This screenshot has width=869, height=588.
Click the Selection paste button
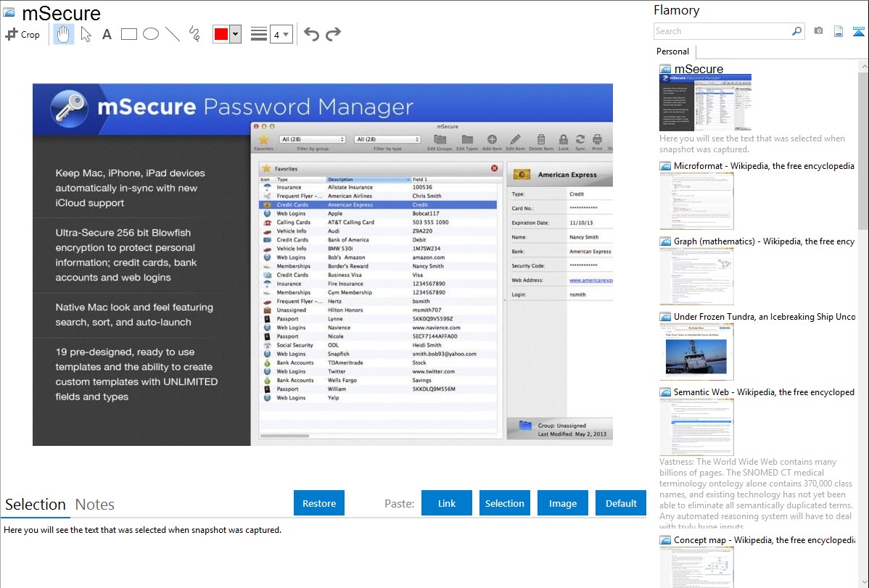pos(505,503)
